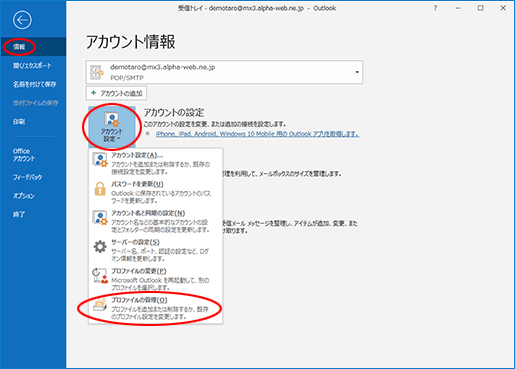Choose 名前を付けて保存 in sidebar
Viewport: 515px width, 369px height.
click(x=33, y=84)
